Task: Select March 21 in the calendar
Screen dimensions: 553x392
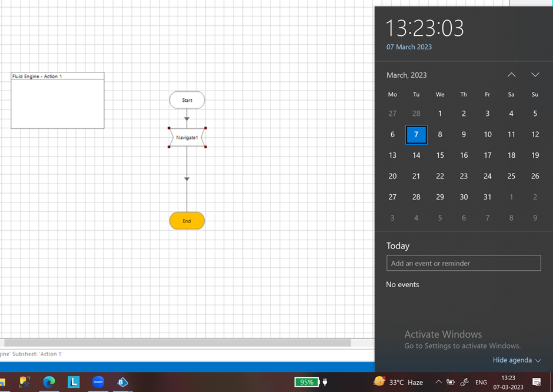Action: [416, 176]
